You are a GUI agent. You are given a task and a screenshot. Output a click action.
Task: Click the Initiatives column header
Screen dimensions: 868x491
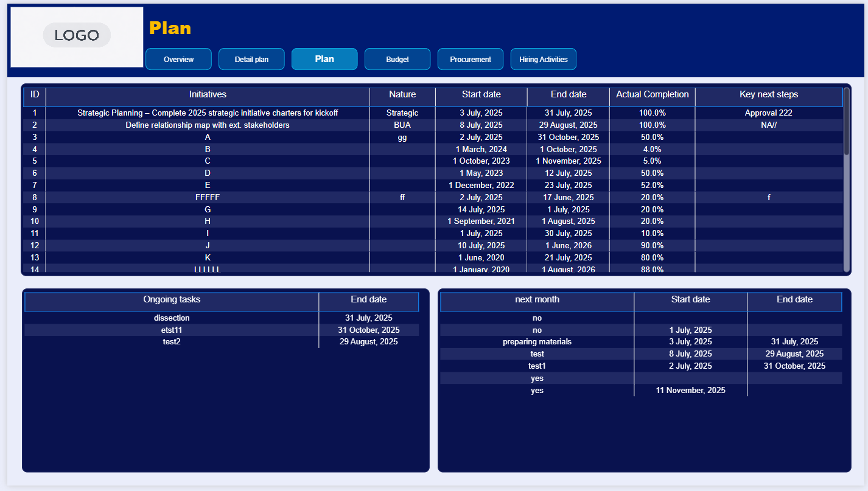point(208,95)
